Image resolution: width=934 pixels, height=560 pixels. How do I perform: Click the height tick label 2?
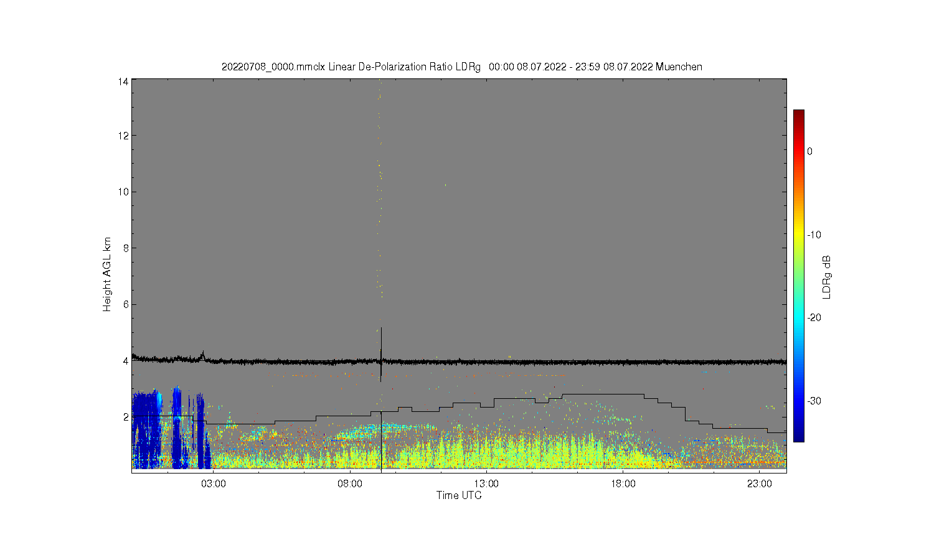point(126,417)
